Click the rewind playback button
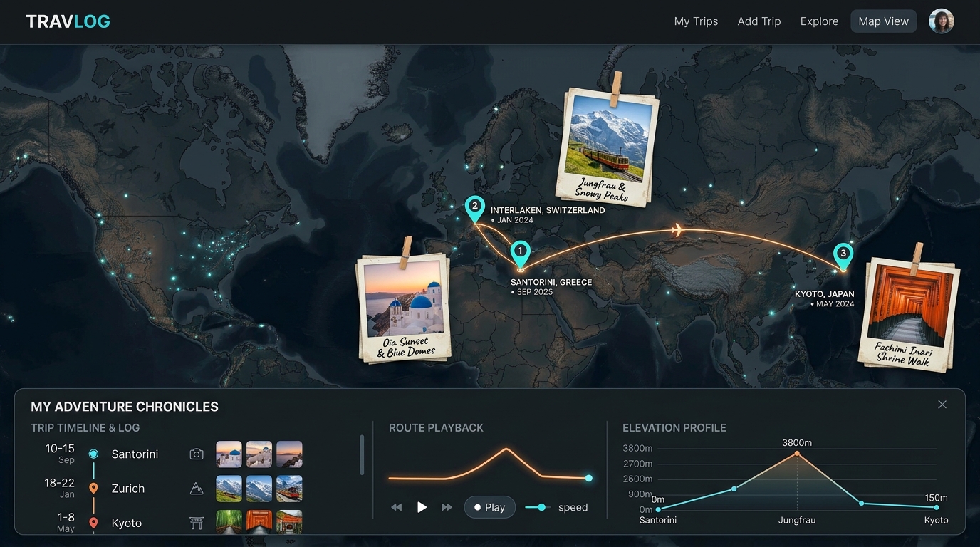Image resolution: width=980 pixels, height=547 pixels. click(x=397, y=507)
